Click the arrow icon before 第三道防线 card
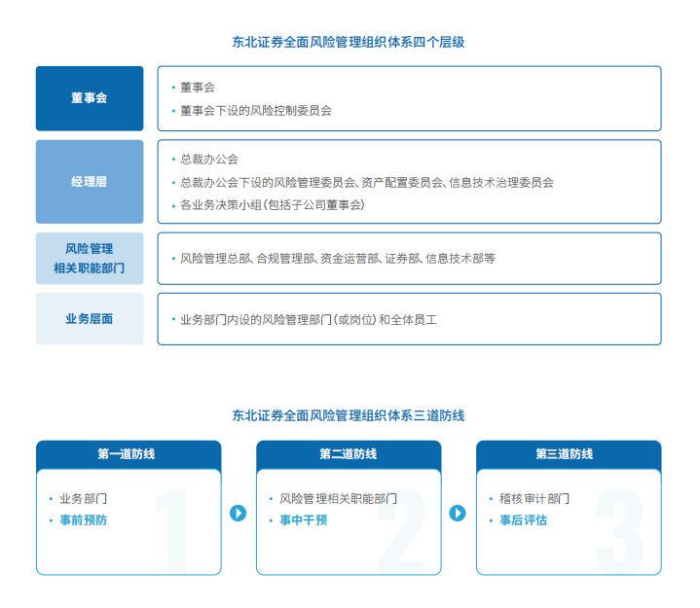The height and width of the screenshot is (608, 700). pos(458,513)
